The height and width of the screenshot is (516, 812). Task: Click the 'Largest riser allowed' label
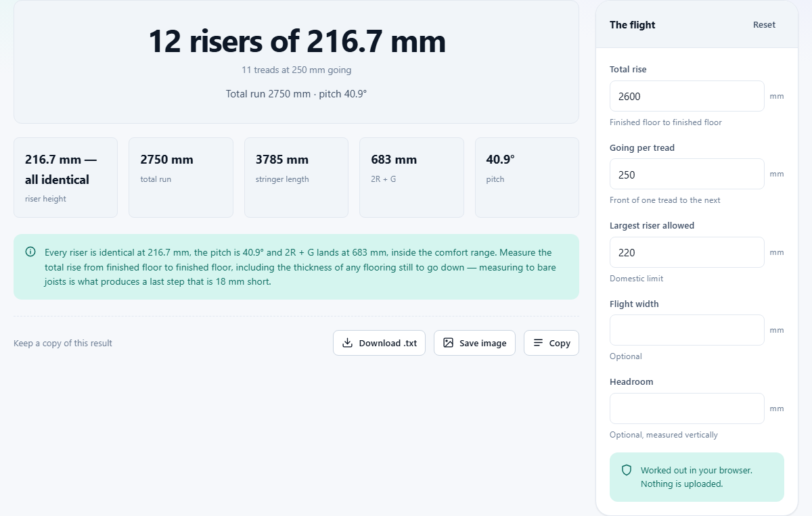click(652, 225)
